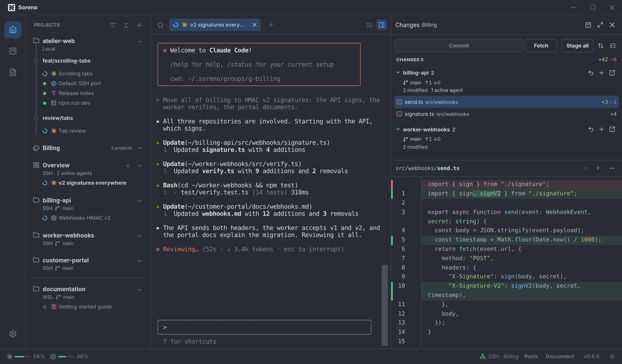Image resolution: width=622 pixels, height=364 pixels.
Task: Discard worker-webhooks changes
Action: 591,129
